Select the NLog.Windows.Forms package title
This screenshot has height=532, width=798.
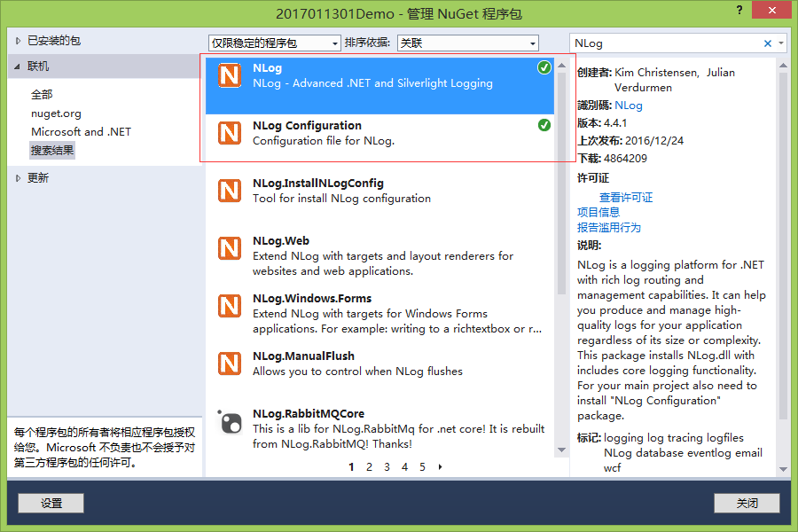312,298
